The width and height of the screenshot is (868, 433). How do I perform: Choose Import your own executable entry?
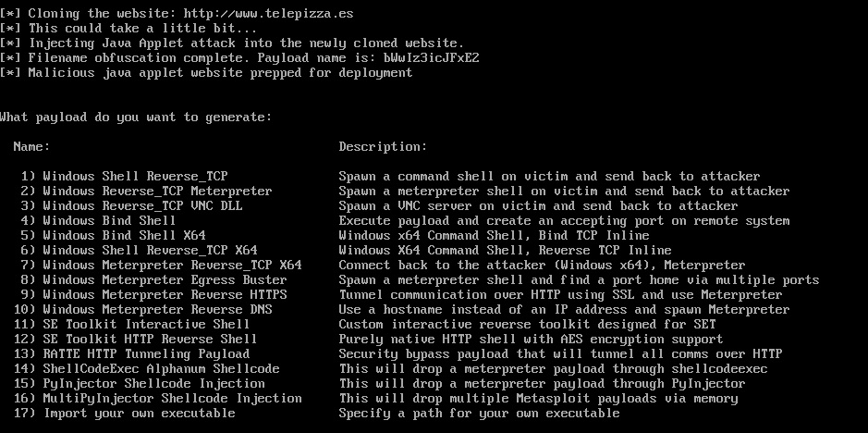pyautogui.click(x=146, y=414)
